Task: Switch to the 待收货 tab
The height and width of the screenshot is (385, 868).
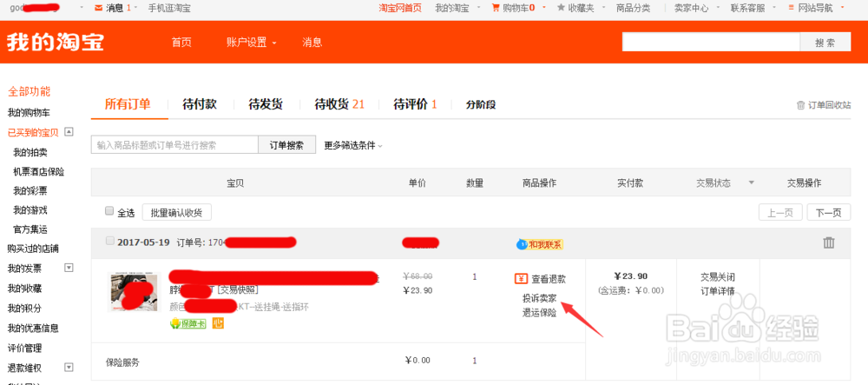Action: click(x=339, y=104)
